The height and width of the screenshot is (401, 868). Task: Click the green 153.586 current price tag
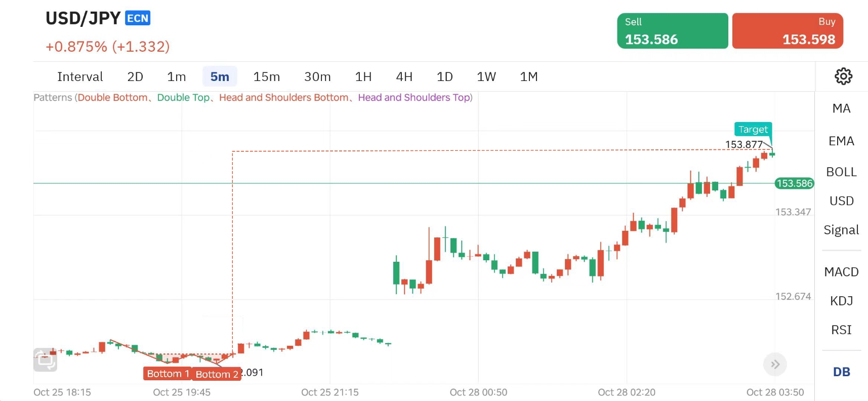coord(794,183)
